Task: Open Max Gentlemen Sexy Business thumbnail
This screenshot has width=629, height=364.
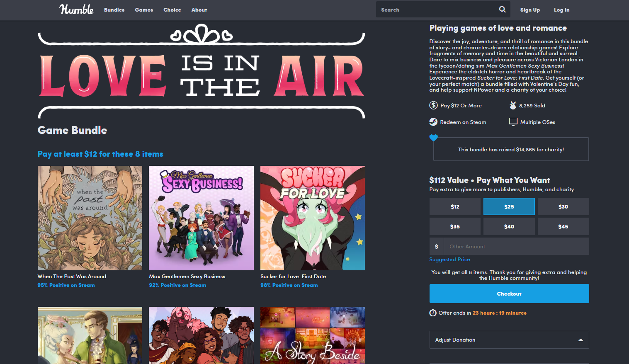Action: [201, 218]
